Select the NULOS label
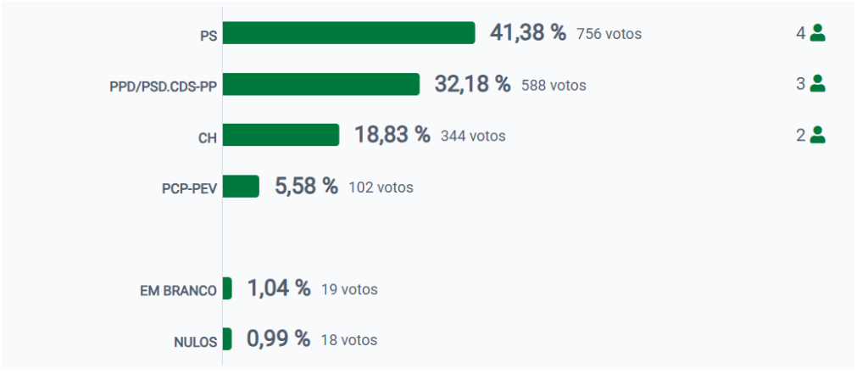 [195, 341]
